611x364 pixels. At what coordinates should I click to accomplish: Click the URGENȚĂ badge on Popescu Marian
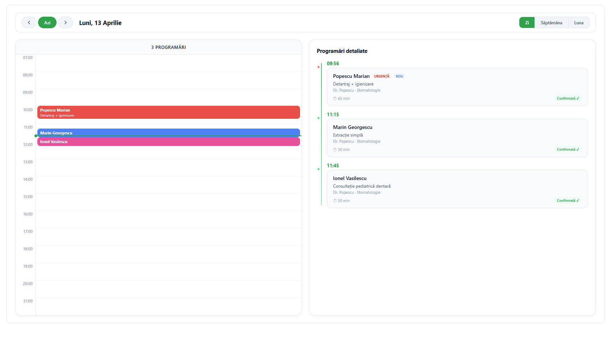382,76
